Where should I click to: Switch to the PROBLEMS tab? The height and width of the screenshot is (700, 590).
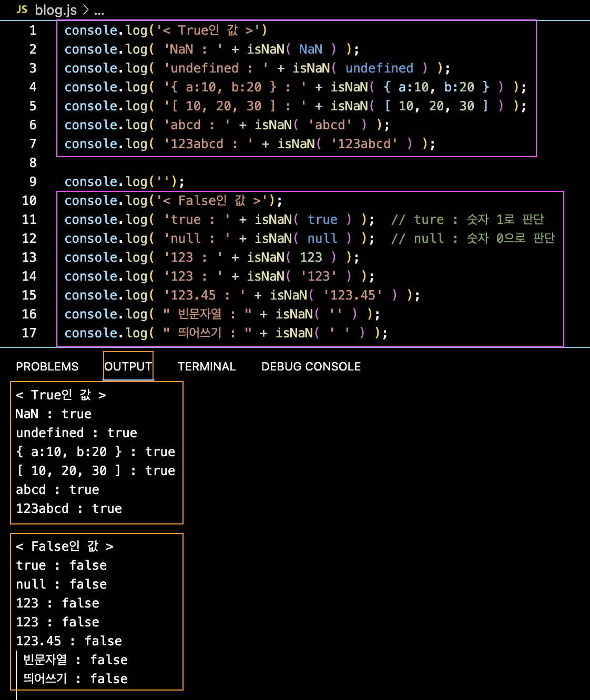point(47,366)
